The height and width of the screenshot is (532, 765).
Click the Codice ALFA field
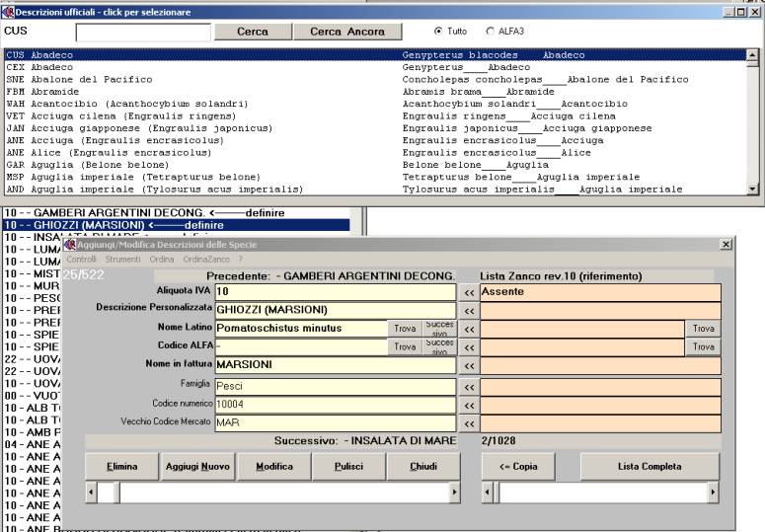coord(301,346)
